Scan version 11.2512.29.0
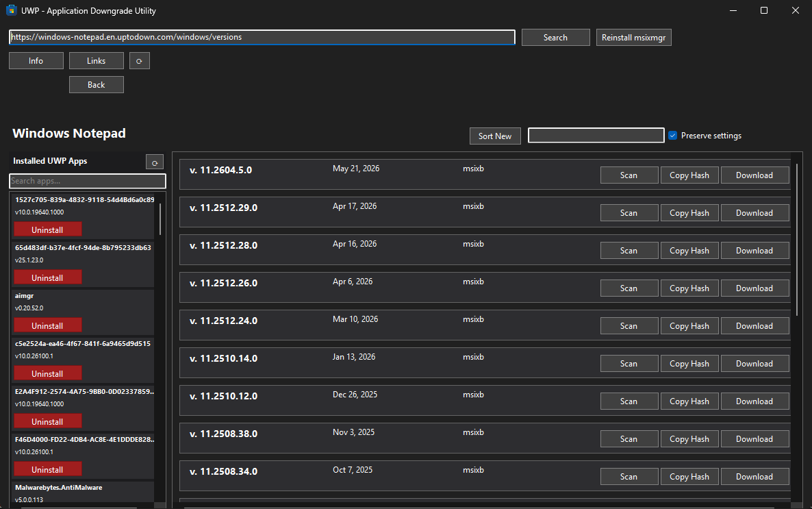The width and height of the screenshot is (812, 509). click(x=629, y=213)
